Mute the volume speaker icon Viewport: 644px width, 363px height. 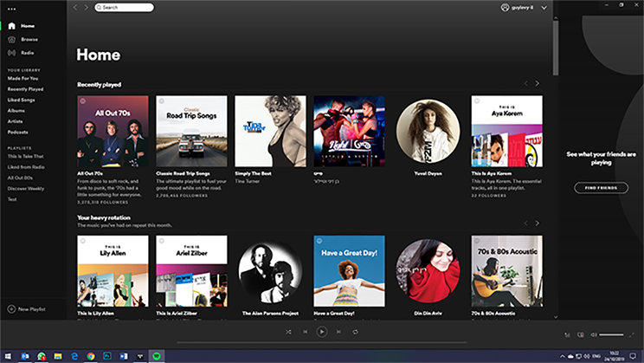tap(594, 334)
